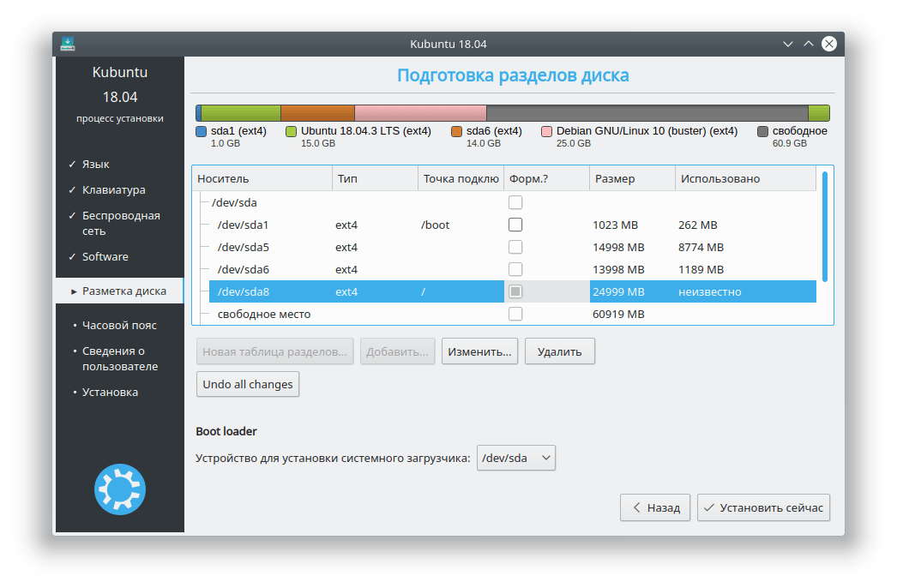897x588 pixels.
Task: Click the Удалить button
Action: pos(559,351)
